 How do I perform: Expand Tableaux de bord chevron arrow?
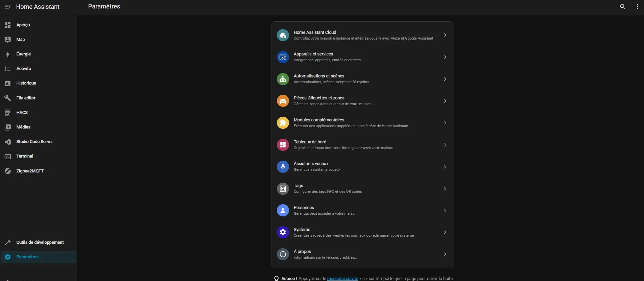coord(445,145)
